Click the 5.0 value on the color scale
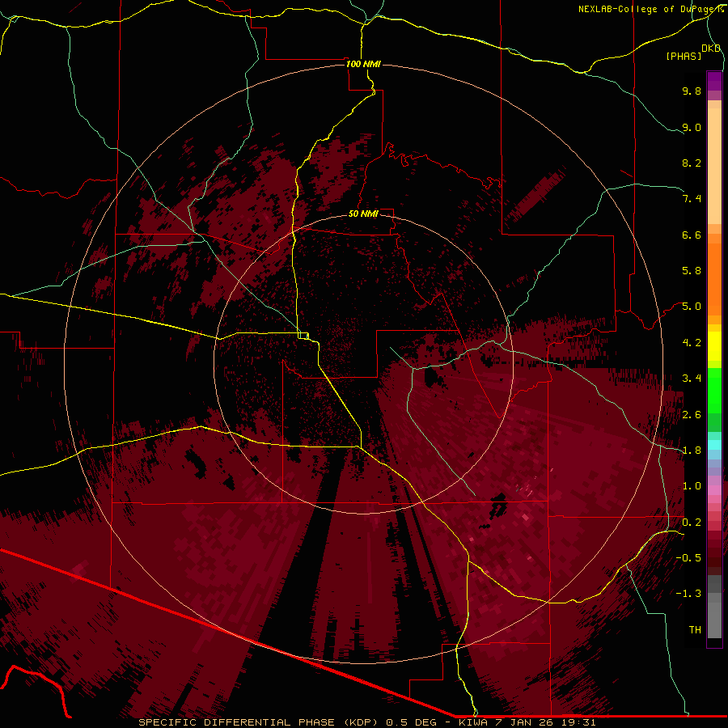Screen dimensions: 728x728 (x=692, y=307)
